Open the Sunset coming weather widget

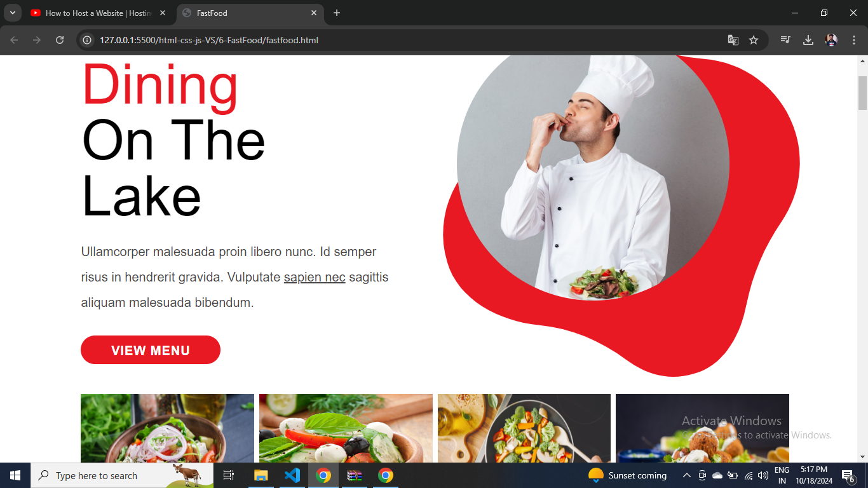click(627, 475)
